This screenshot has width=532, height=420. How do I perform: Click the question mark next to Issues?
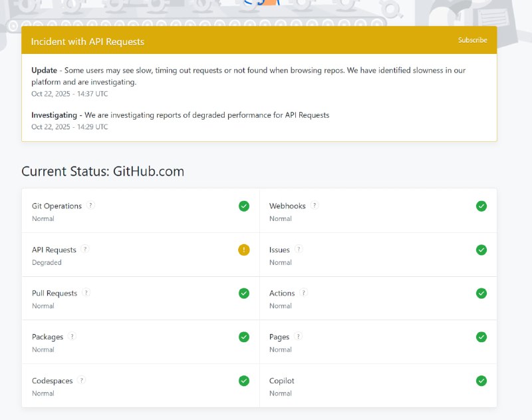[x=299, y=250]
